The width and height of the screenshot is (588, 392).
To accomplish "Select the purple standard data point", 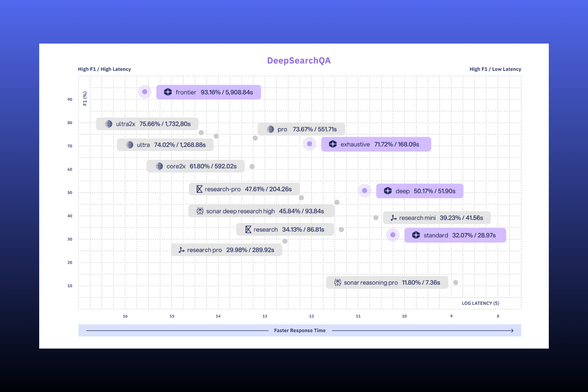I will pos(393,235).
